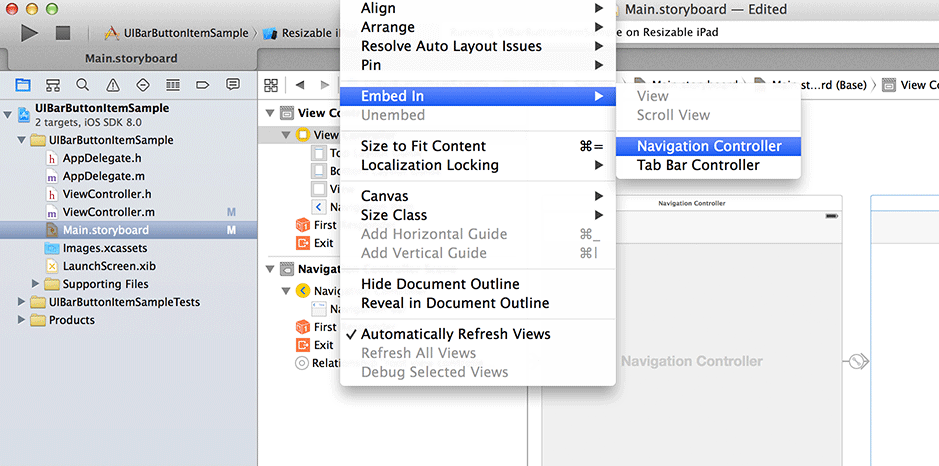
Task: Open the Find navigator magnifier icon
Action: 83,85
